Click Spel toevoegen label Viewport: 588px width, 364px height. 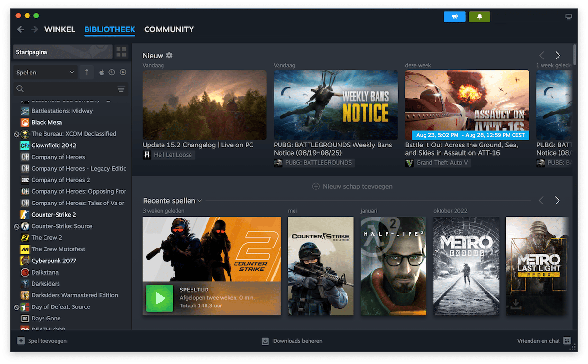(47, 341)
